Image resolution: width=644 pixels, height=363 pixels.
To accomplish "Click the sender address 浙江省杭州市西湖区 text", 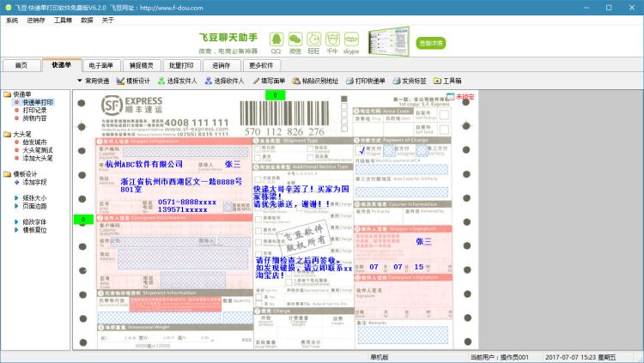I will pyautogui.click(x=181, y=185).
